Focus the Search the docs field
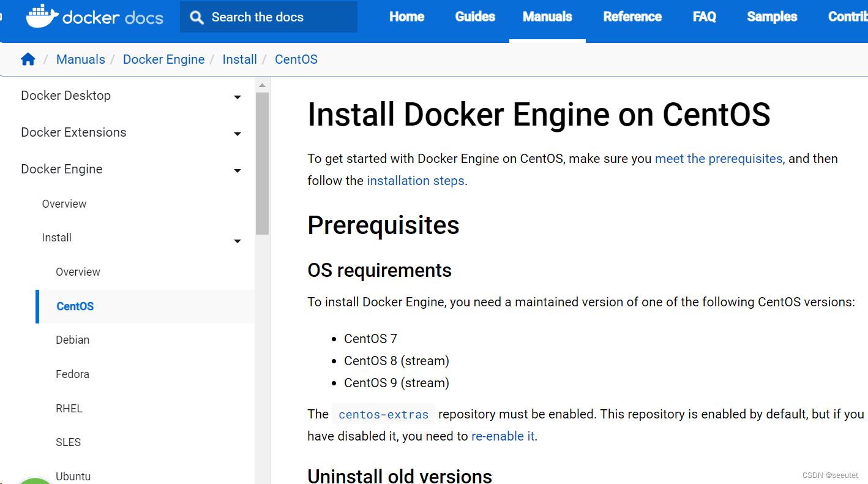 pyautogui.click(x=269, y=17)
